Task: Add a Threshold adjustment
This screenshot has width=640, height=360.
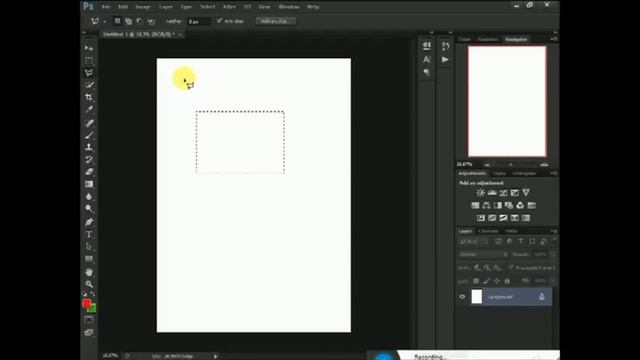Action: (503, 218)
